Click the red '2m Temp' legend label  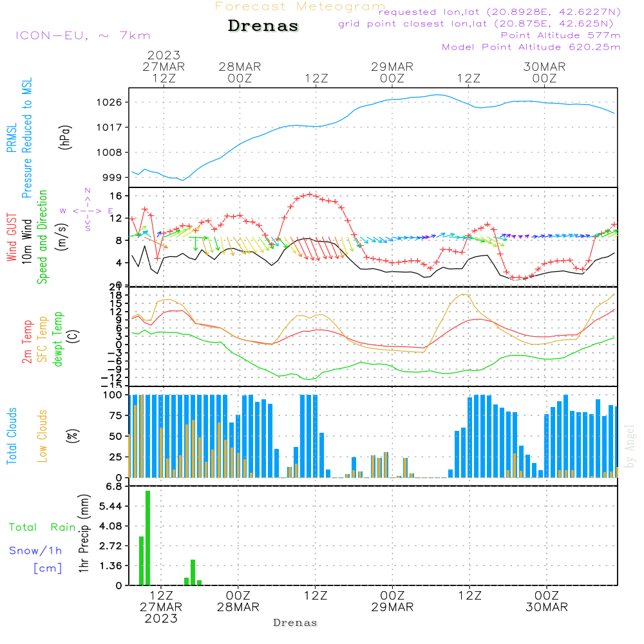26,342
